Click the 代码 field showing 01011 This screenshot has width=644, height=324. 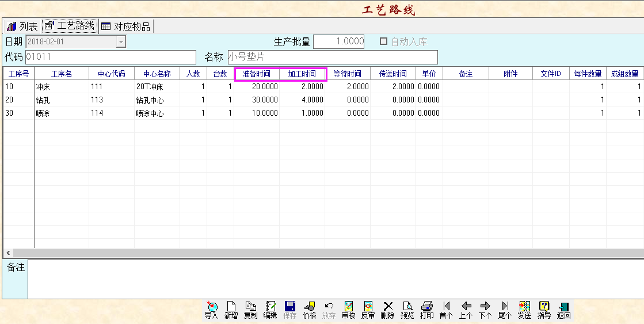pyautogui.click(x=110, y=57)
